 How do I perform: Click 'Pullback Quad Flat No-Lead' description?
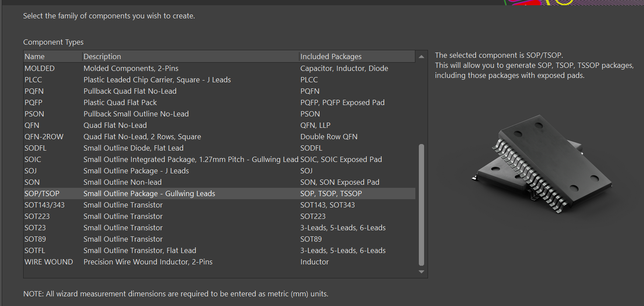click(130, 91)
